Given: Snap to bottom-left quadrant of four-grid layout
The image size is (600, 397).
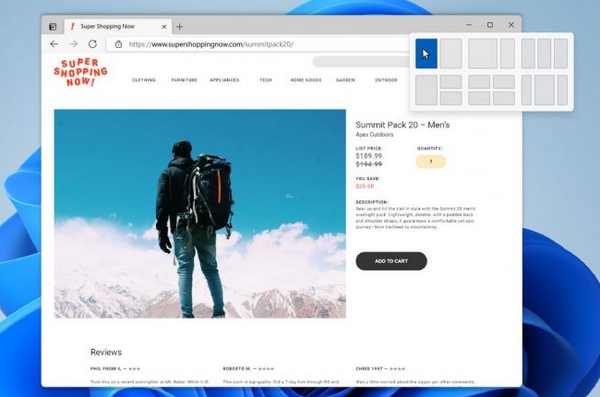Looking at the screenshot, I should (x=479, y=98).
